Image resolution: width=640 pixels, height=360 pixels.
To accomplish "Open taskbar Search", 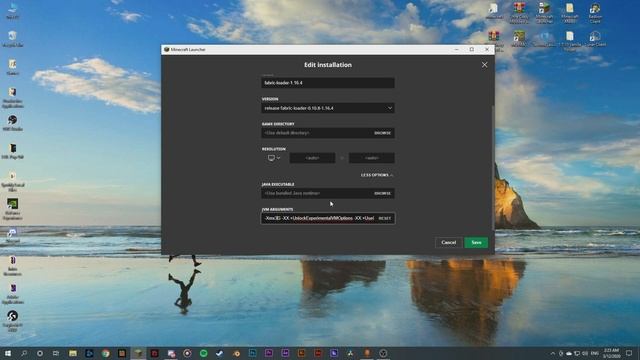I will (x=24, y=353).
